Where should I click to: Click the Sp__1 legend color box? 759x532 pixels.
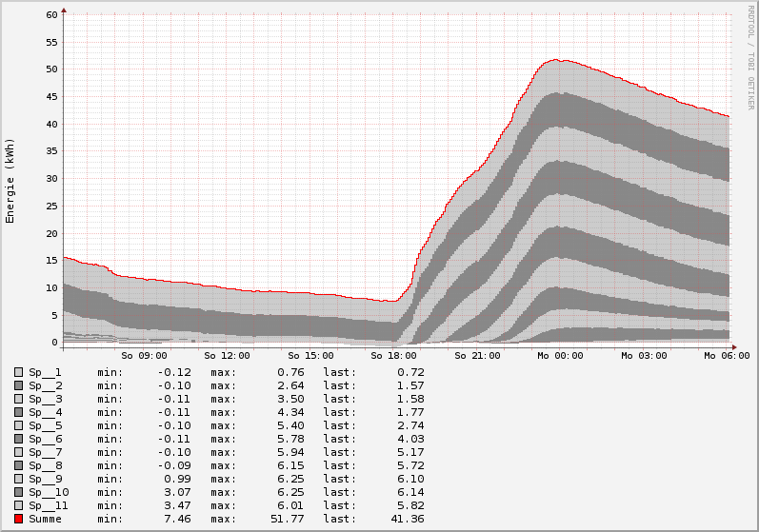(x=18, y=372)
